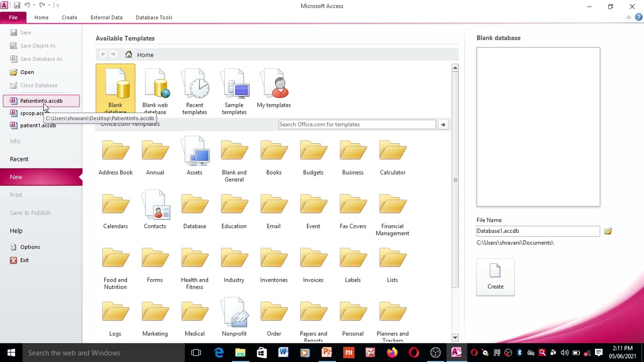
Task: Open the Books template folder
Action: coord(274,157)
